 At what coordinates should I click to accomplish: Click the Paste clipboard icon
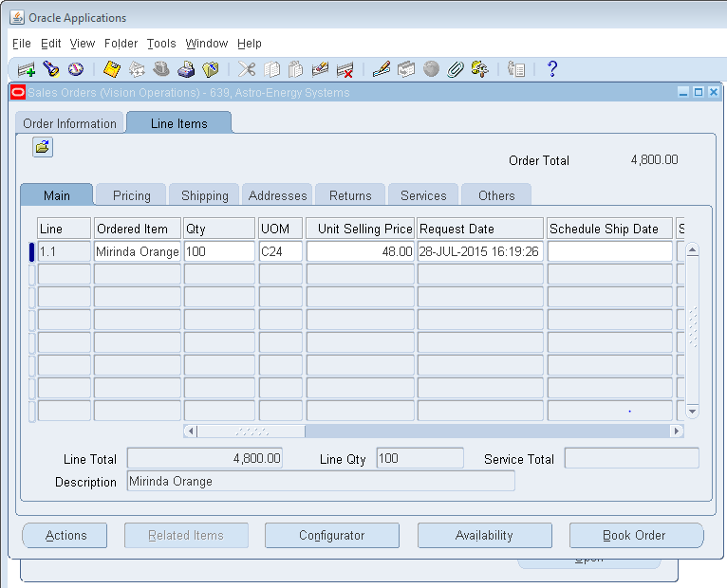point(296,69)
